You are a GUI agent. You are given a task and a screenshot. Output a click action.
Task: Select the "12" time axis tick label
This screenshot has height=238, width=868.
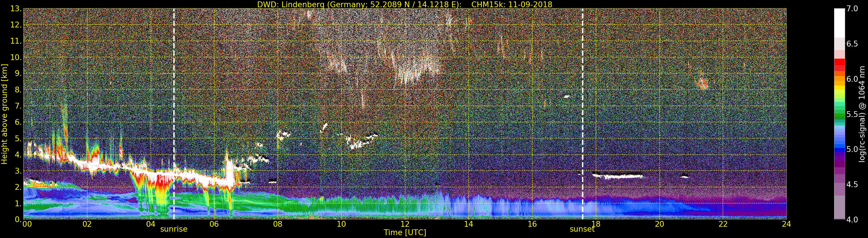pyautogui.click(x=405, y=224)
